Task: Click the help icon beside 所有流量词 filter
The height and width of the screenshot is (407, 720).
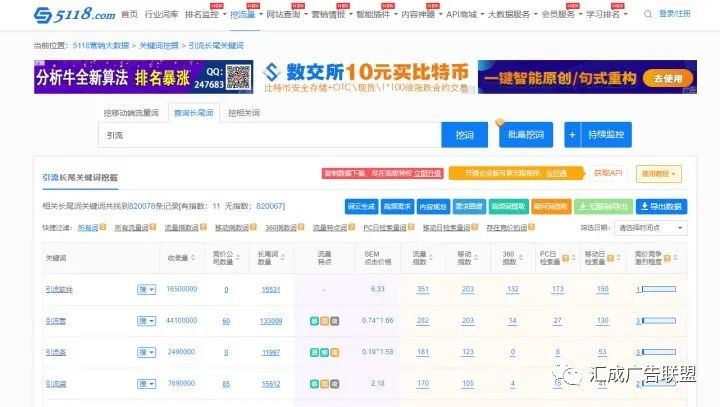Action: [153, 227]
